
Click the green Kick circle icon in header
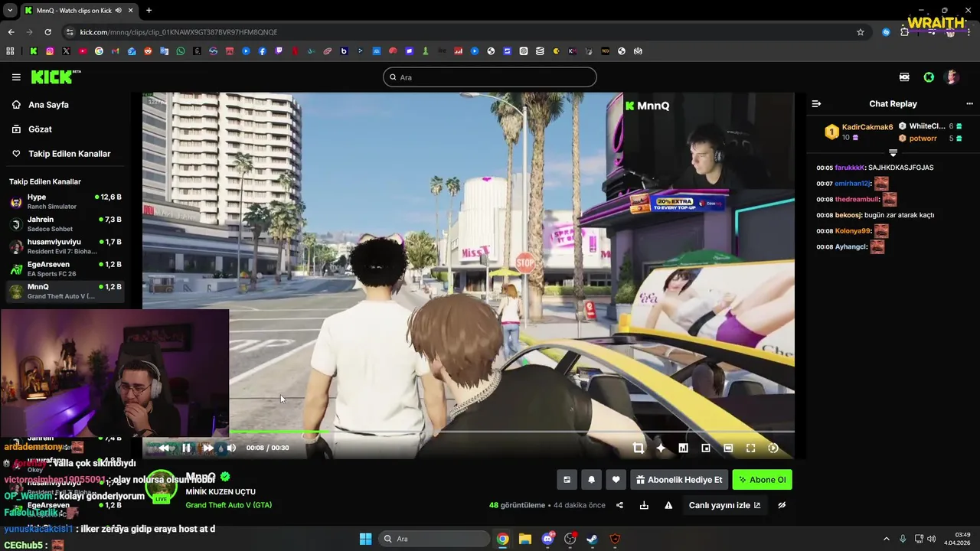pos(929,77)
